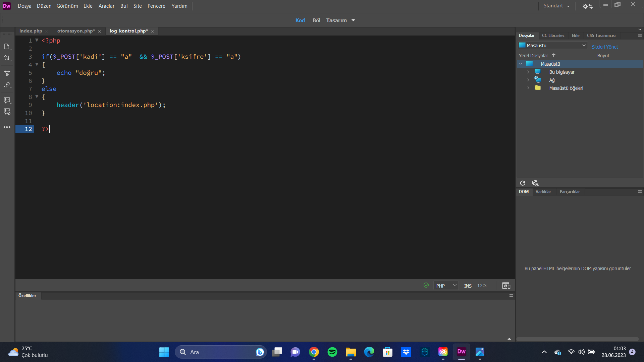Open the Araçlar menu
Viewport: 644px width, 362px height.
point(106,6)
